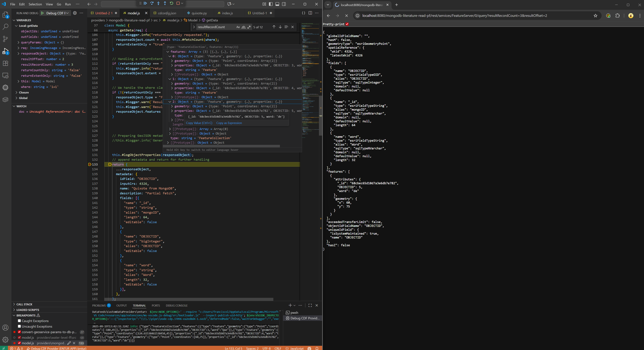Show the PROBLEMS panel tab
The width and height of the screenshot is (644, 350).
click(101, 306)
